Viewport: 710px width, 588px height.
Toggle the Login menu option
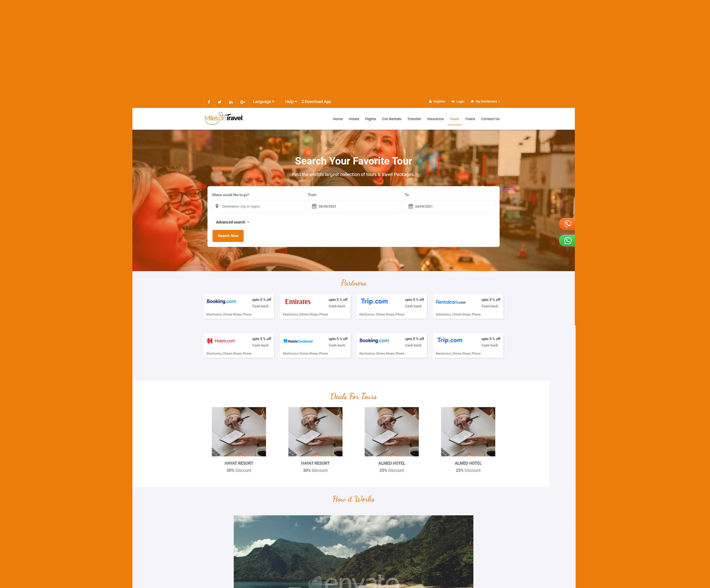click(x=459, y=101)
